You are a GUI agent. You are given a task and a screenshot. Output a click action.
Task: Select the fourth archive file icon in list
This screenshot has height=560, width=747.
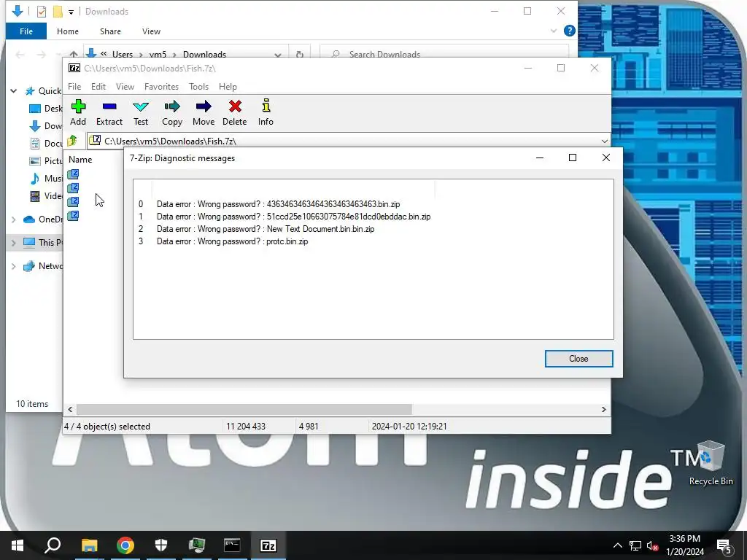(73, 216)
